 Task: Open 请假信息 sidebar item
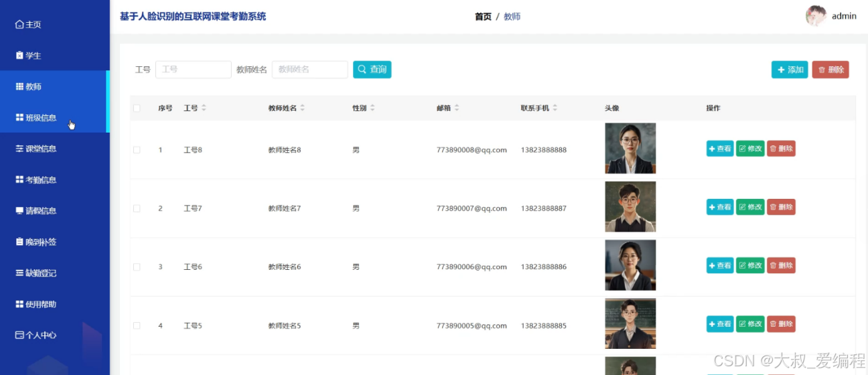54,211
